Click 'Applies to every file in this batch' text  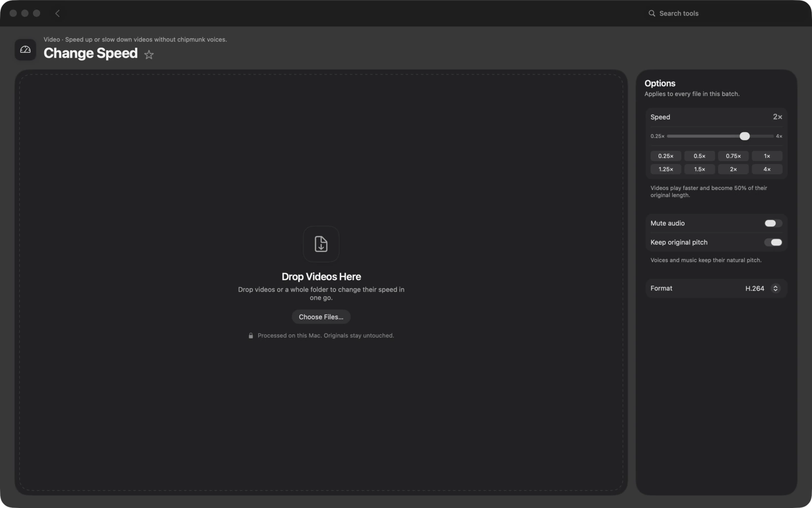coord(692,94)
